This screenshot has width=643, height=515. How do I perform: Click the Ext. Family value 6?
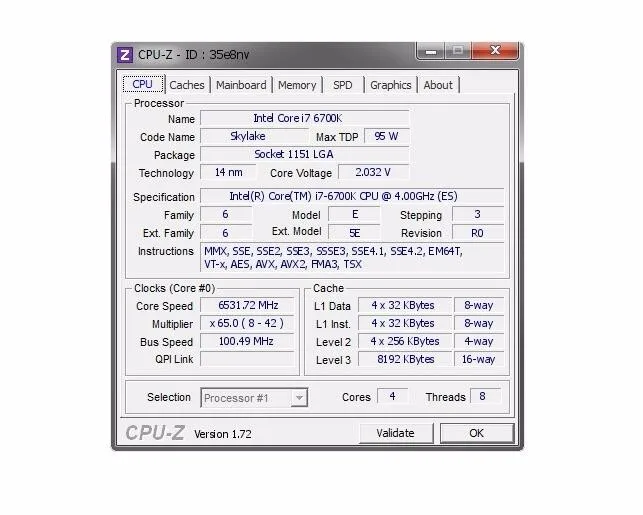point(226,233)
